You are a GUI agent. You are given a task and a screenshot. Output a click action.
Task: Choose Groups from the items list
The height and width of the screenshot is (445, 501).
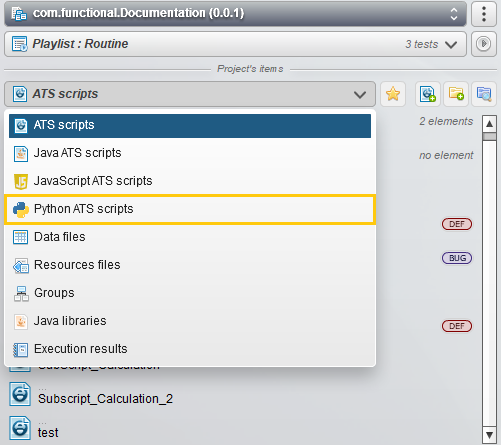coord(190,293)
